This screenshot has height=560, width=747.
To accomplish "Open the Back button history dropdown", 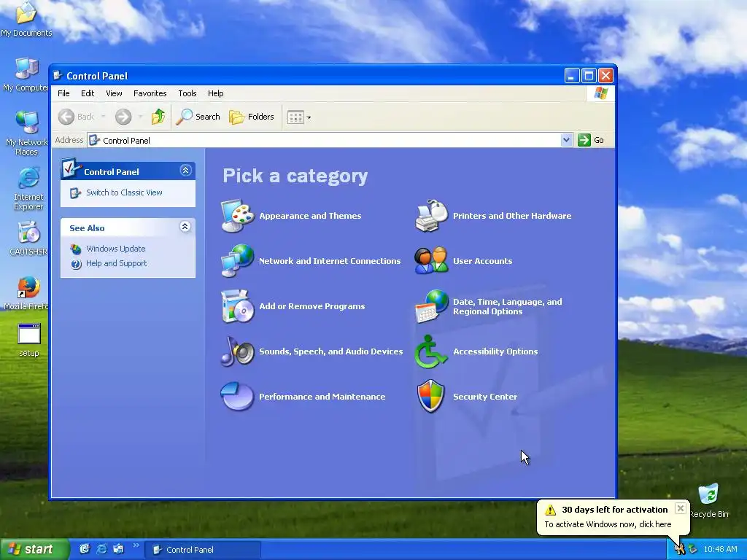I will click(x=103, y=117).
